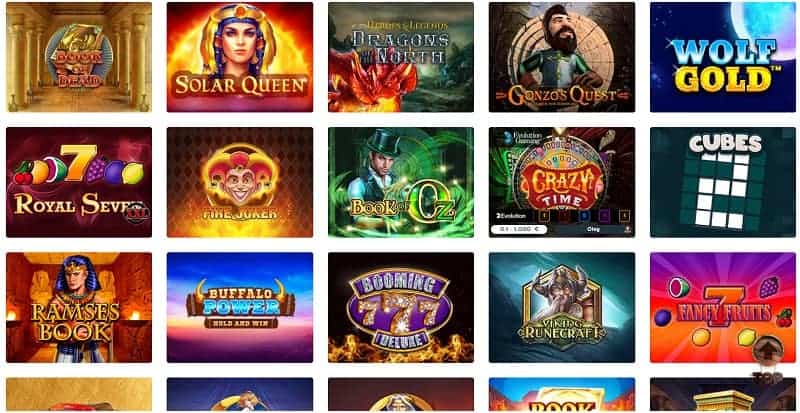This screenshot has height=413, width=800.
Task: Open the partially visible Book game tile
Action: 562,395
